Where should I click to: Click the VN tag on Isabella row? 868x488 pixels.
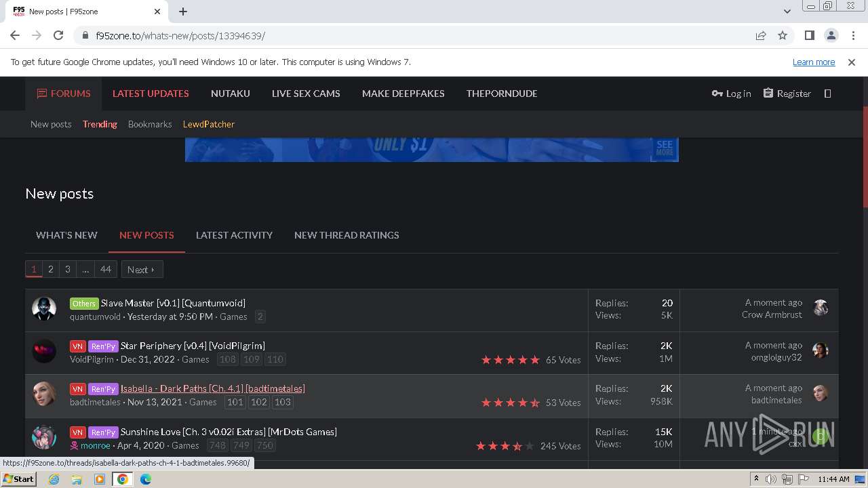click(78, 388)
